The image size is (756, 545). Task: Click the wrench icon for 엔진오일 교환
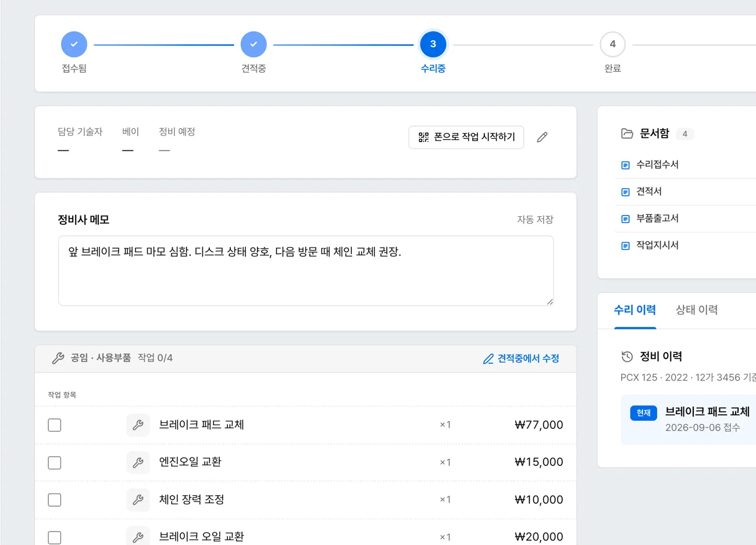[138, 462]
